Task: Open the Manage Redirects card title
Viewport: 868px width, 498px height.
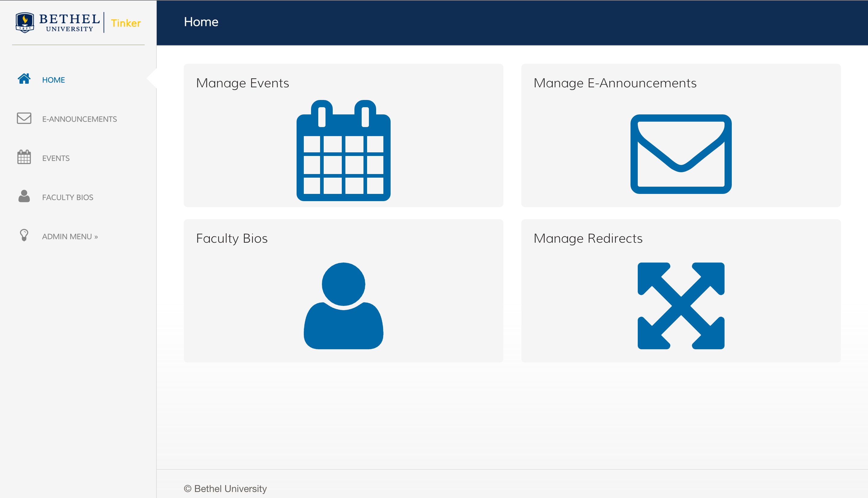Action: (588, 238)
